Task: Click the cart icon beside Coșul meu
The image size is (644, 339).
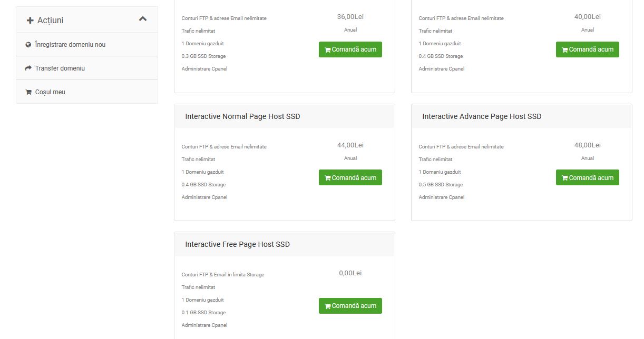Action: click(x=28, y=92)
